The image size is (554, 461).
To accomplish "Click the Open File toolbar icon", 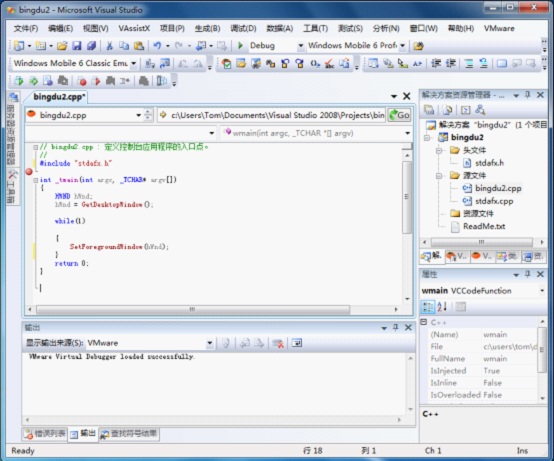I will pos(62,46).
